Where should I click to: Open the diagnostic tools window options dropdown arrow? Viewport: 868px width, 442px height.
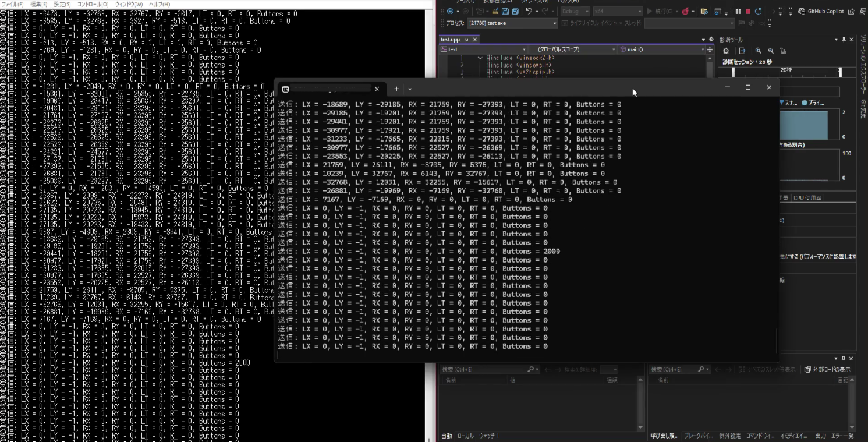(836, 40)
